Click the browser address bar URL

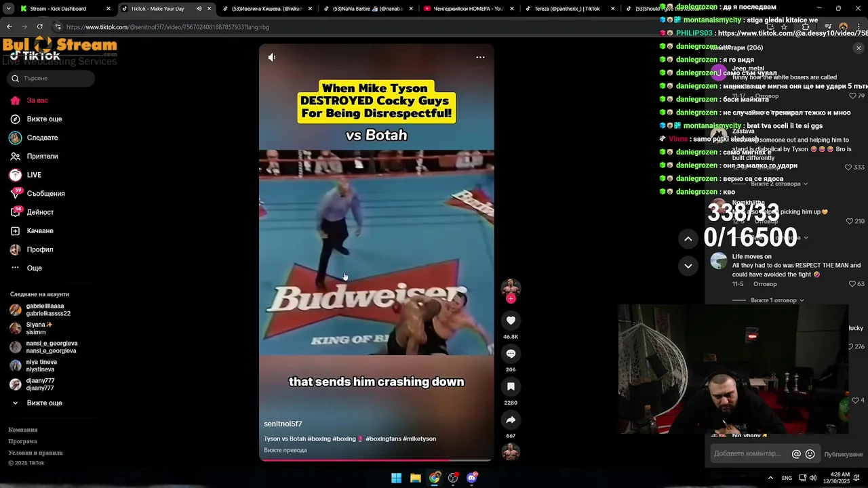(x=167, y=27)
